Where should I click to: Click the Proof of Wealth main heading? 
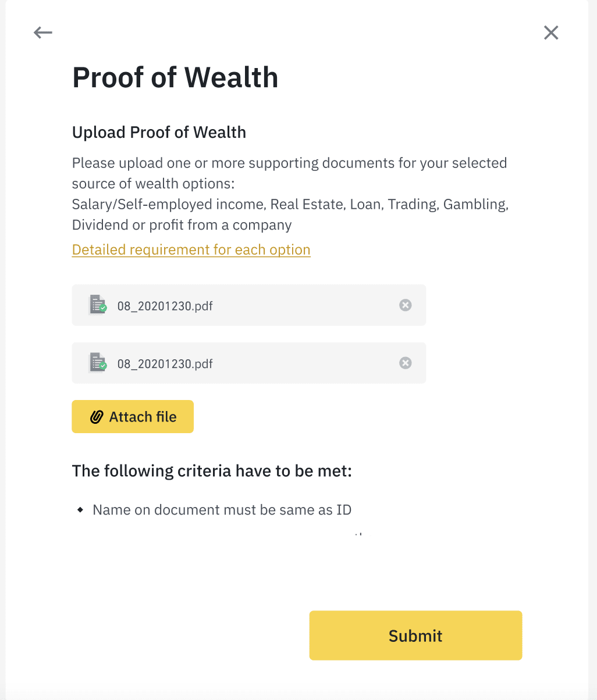click(175, 78)
